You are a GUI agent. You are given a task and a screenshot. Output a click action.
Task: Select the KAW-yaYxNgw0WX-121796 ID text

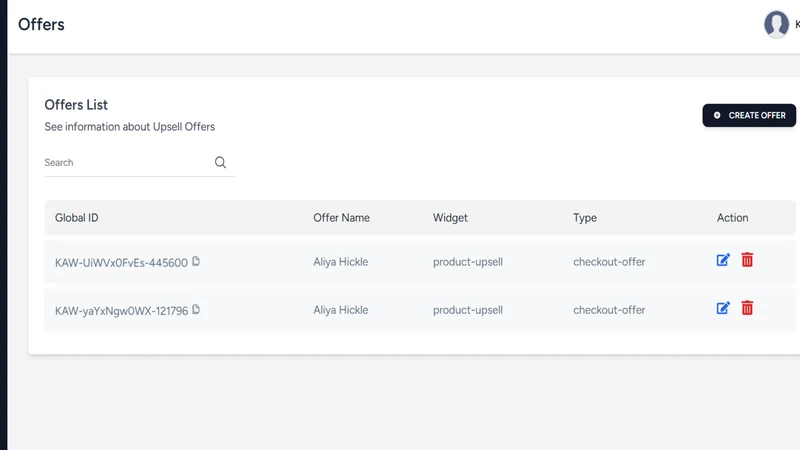point(121,311)
